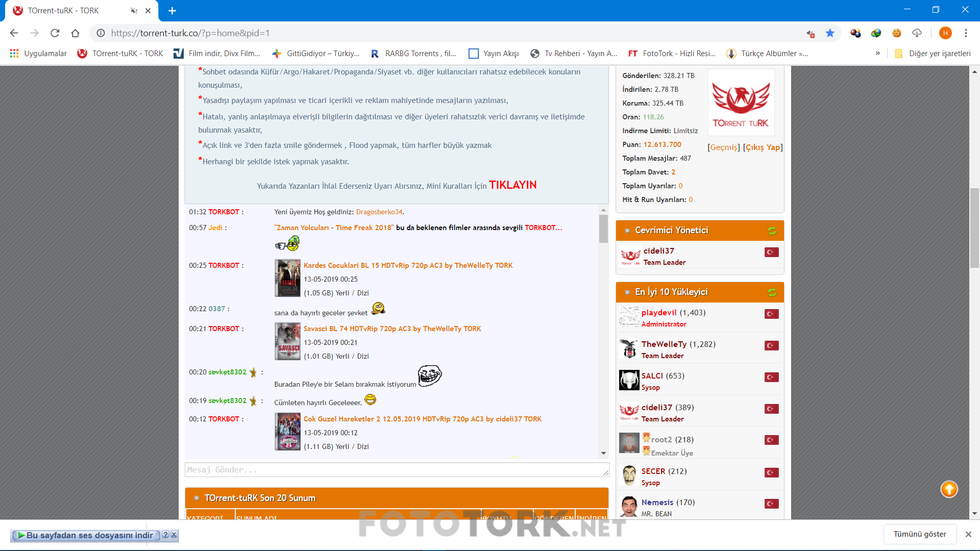Viewport: 980px width, 551px height.
Task: Refresh the En İyi 10 Yükleyici panel
Action: tap(772, 292)
